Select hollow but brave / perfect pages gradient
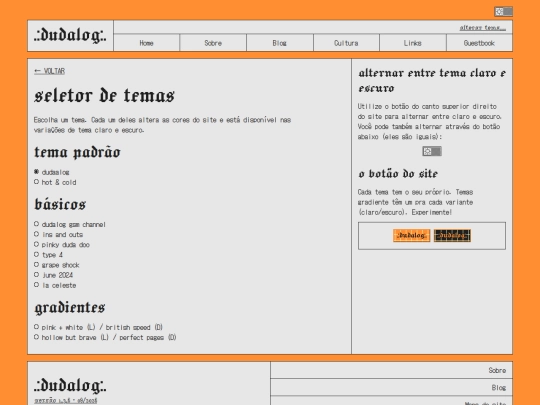This screenshot has width=540, height=405. (37, 337)
